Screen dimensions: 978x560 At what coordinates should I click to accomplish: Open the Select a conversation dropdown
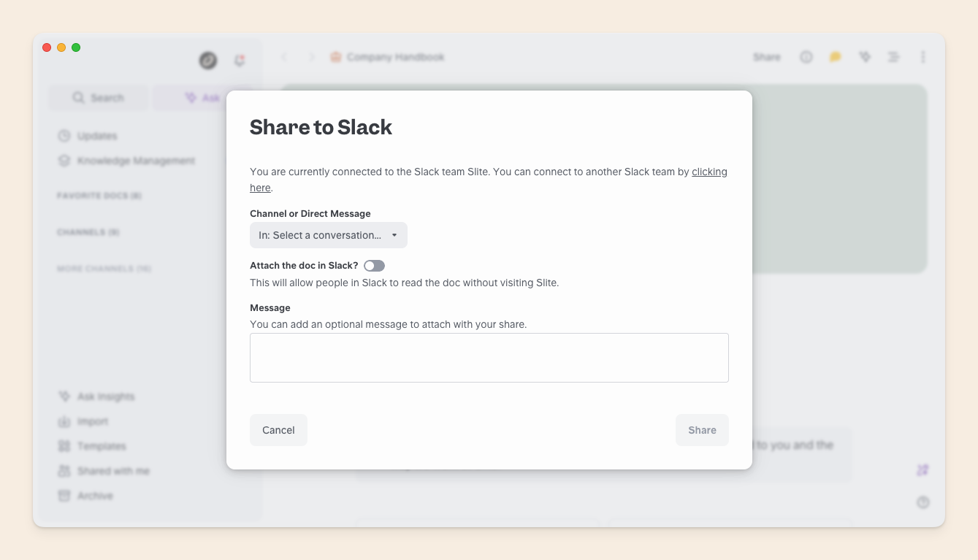(x=329, y=235)
